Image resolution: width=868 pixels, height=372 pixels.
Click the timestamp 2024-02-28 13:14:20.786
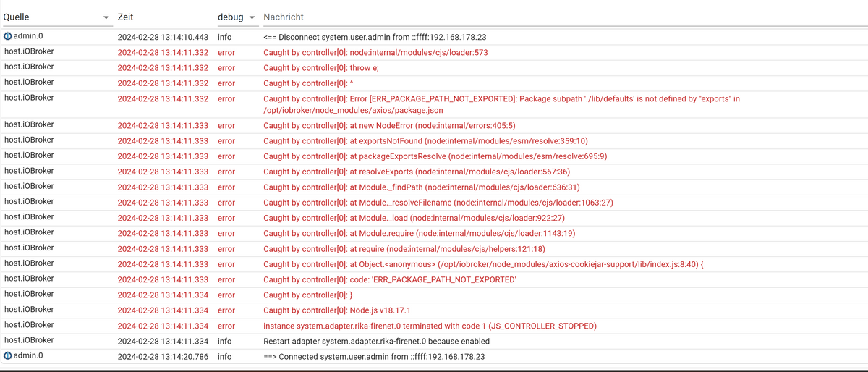tap(163, 356)
